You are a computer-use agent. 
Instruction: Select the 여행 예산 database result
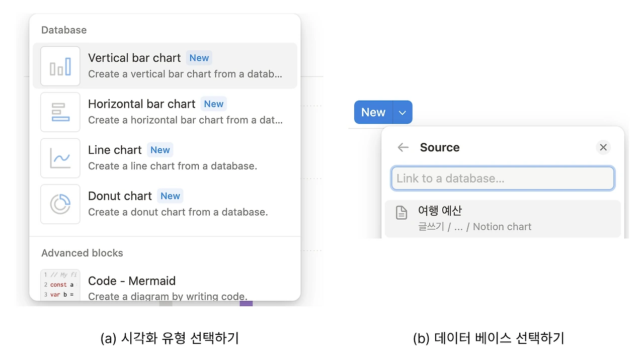point(503,219)
